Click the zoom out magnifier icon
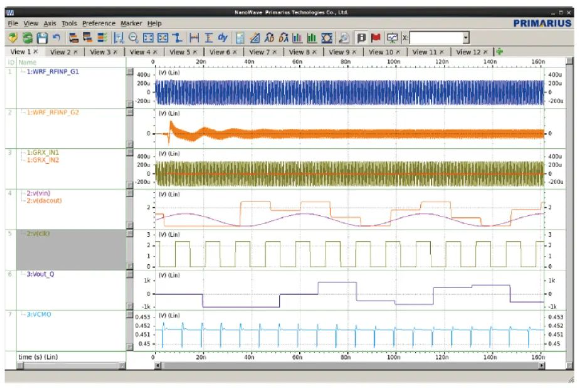Viewport: 586px width, 388px height. [x=133, y=37]
